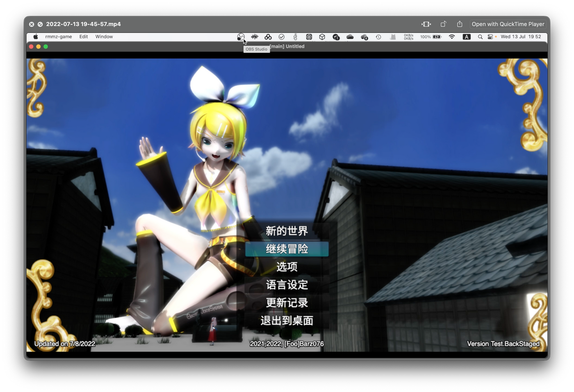Click the network speed KB/s indicator
The height and width of the screenshot is (392, 574).
click(x=408, y=37)
